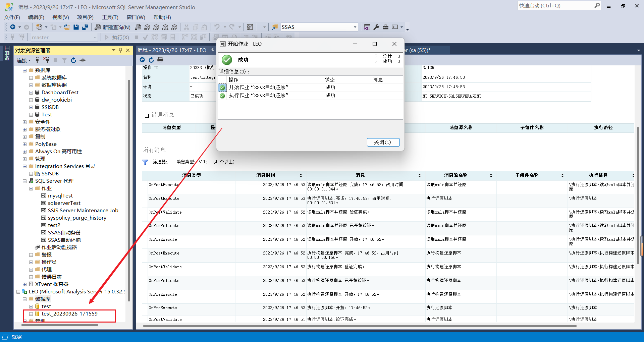Open the properties window wrench icon

[376, 27]
